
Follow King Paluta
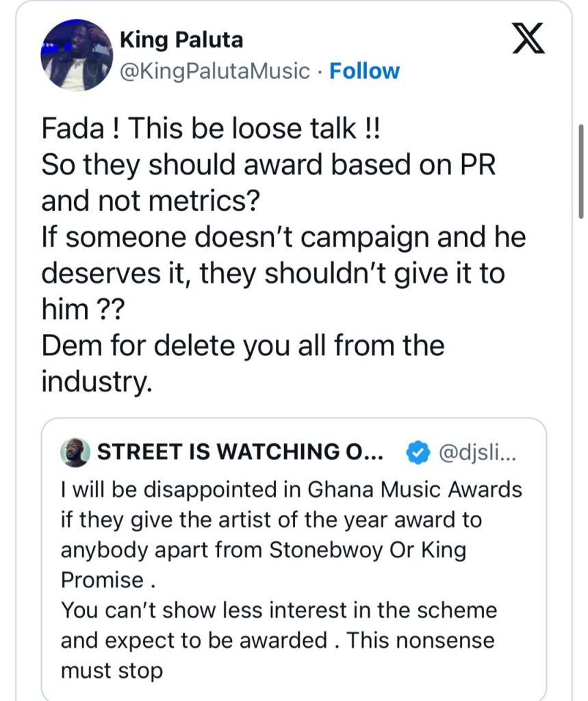pyautogui.click(x=364, y=71)
